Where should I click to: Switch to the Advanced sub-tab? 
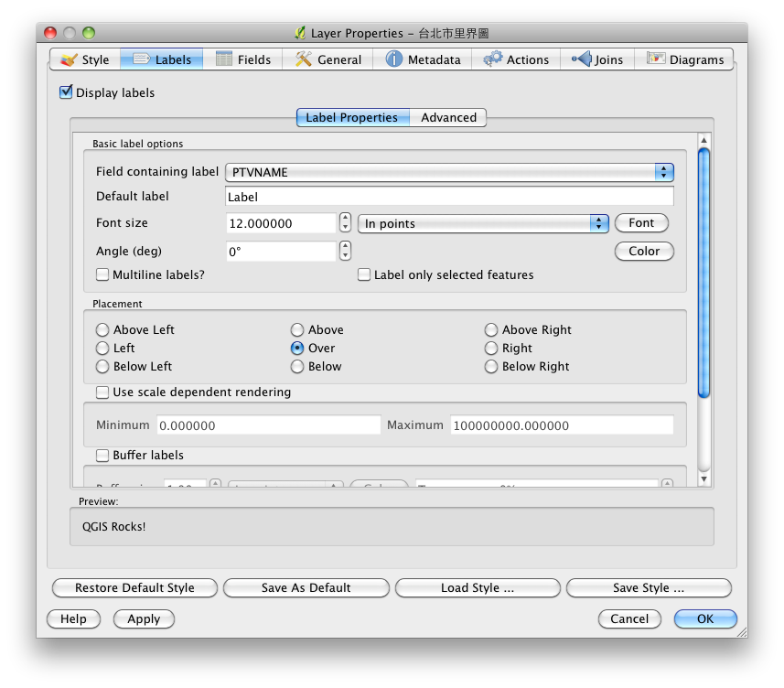(448, 117)
